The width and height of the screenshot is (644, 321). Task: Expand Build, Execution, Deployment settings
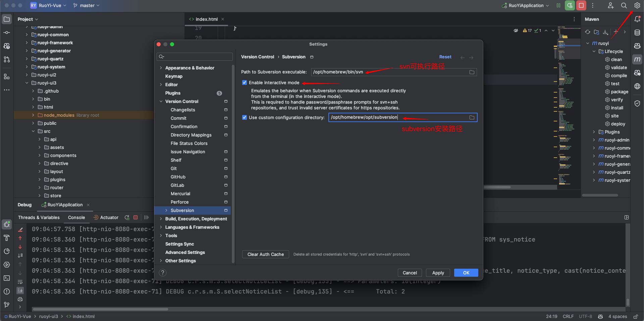click(x=161, y=219)
